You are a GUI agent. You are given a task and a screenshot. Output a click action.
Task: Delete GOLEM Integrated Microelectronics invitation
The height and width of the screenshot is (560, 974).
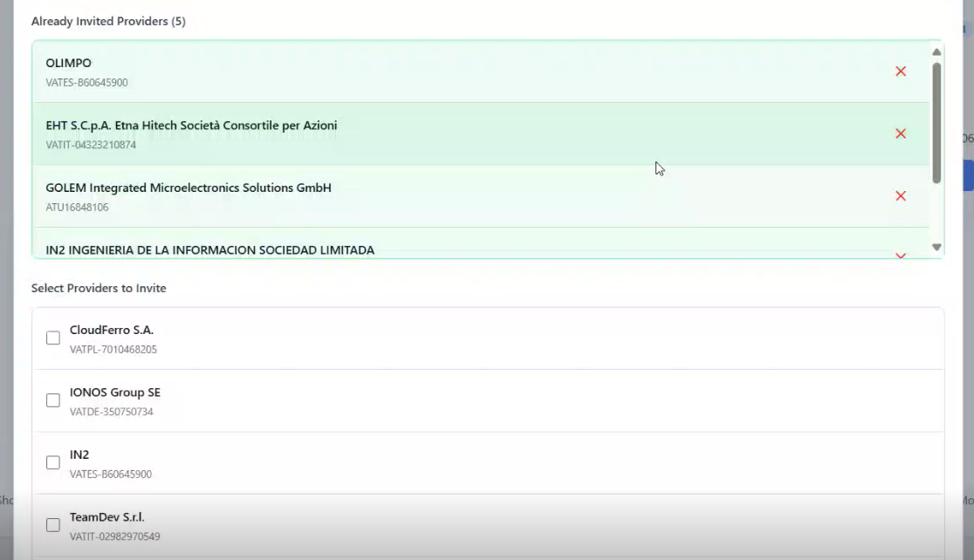pyautogui.click(x=901, y=196)
